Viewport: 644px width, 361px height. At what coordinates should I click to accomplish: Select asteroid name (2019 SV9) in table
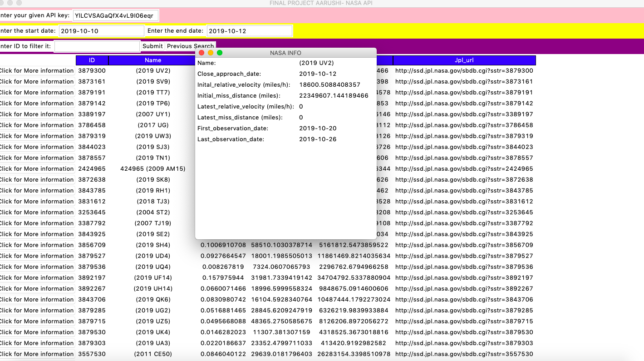point(153,82)
